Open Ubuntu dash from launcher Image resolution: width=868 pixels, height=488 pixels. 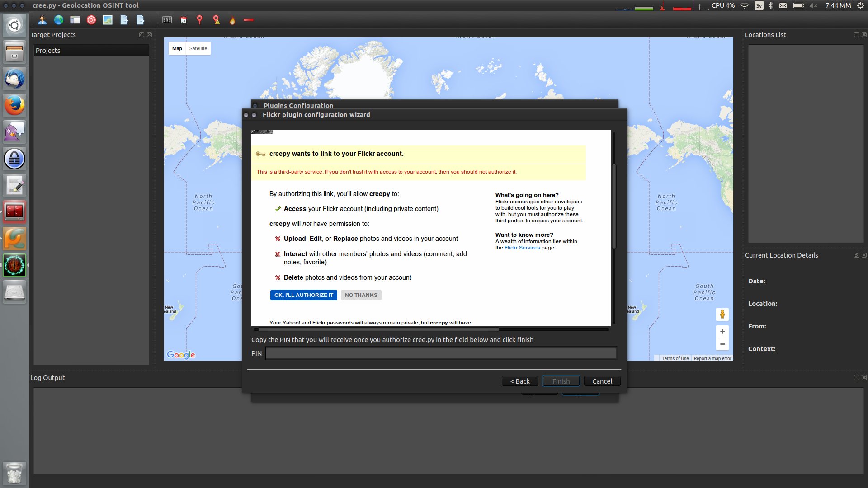coord(14,25)
